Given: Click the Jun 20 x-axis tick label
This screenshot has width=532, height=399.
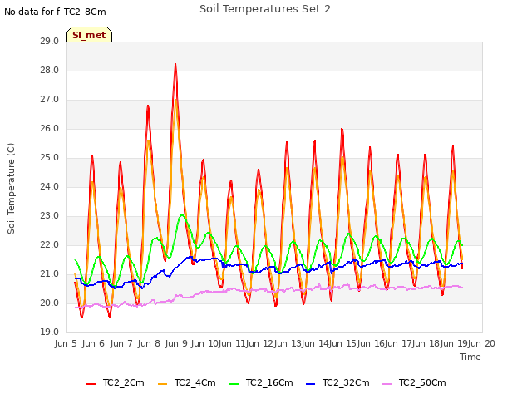Looking at the screenshot, I should pos(481,343).
